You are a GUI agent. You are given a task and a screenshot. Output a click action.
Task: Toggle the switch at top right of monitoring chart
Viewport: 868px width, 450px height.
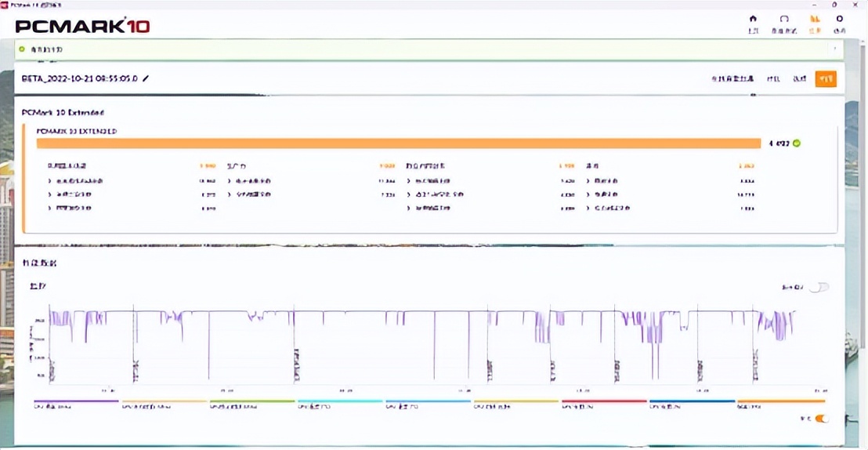tap(819, 288)
